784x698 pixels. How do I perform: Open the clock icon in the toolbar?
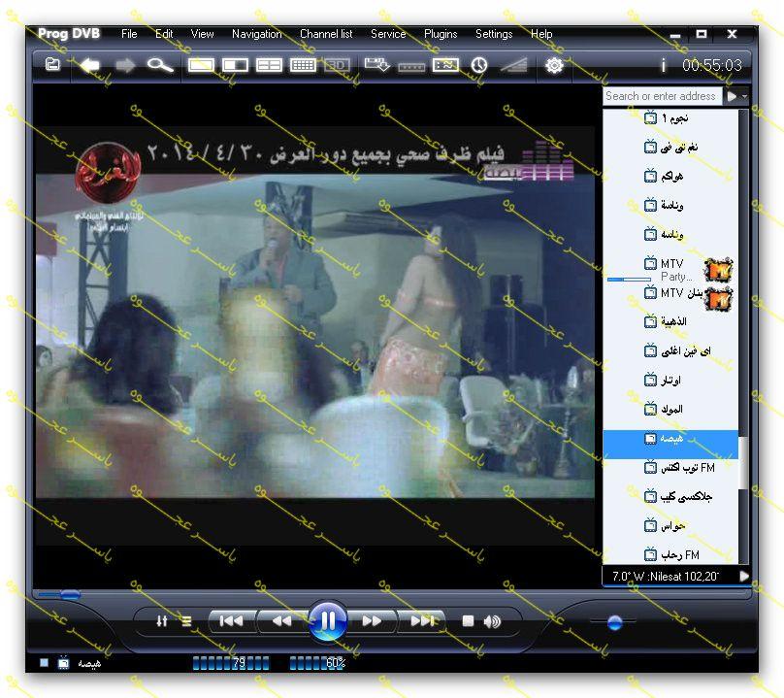click(x=479, y=65)
